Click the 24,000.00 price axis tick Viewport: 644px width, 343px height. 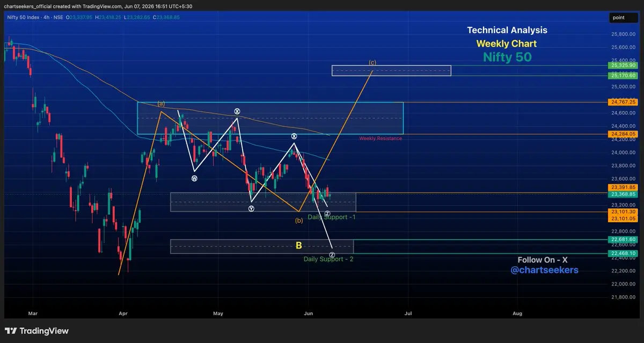[624, 152]
